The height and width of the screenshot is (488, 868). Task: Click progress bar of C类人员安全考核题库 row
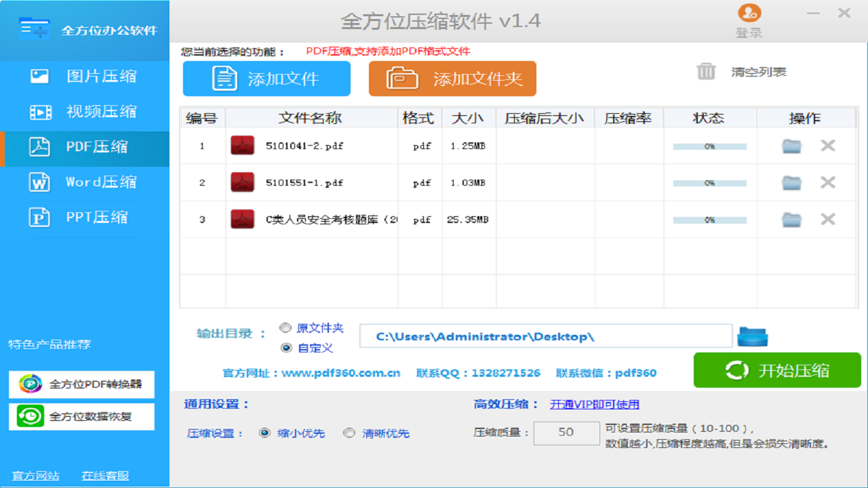point(709,220)
